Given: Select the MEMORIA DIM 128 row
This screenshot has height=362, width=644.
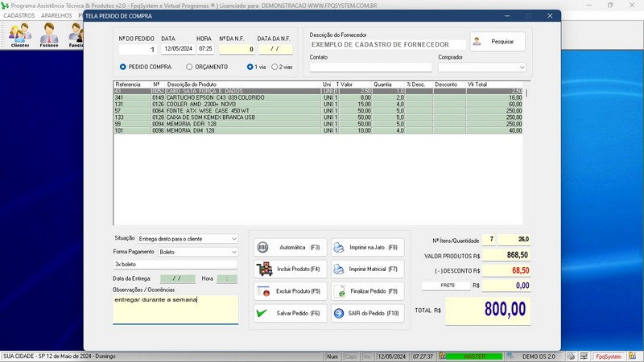Looking at the screenshot, I should click(x=318, y=130).
